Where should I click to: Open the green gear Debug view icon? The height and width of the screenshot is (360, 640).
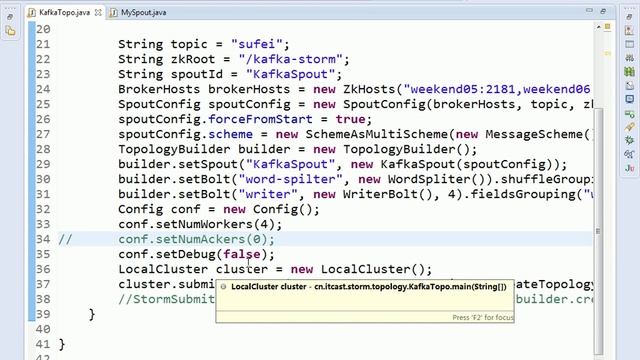(629, 140)
